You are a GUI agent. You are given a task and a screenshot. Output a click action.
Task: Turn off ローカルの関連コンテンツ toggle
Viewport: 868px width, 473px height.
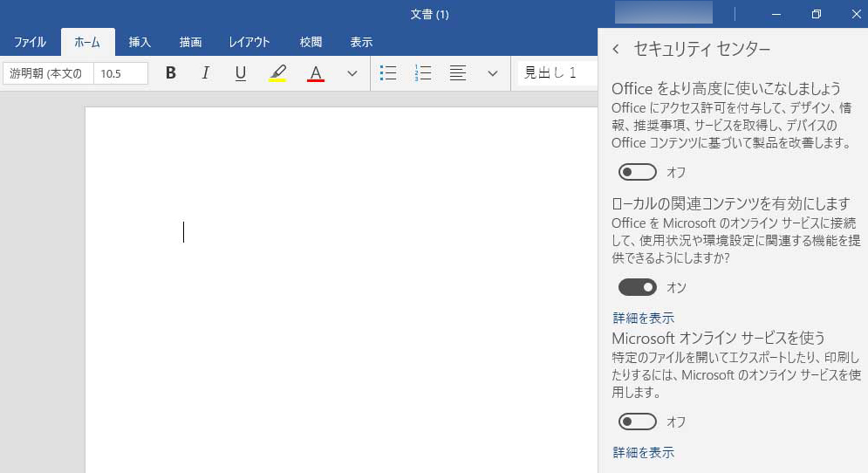point(637,287)
